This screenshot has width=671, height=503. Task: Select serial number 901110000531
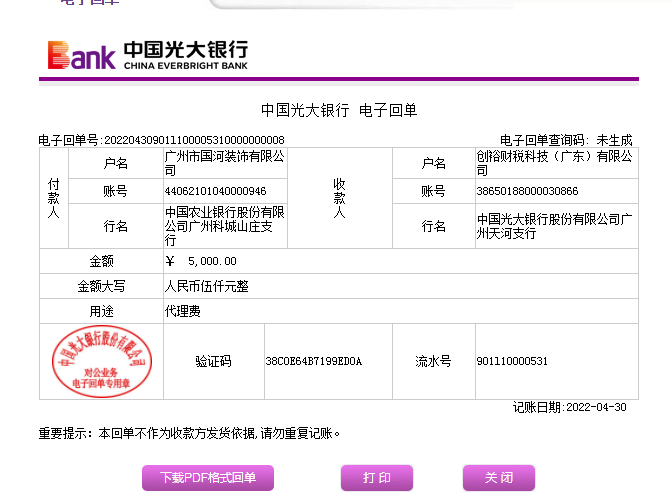click(x=512, y=361)
